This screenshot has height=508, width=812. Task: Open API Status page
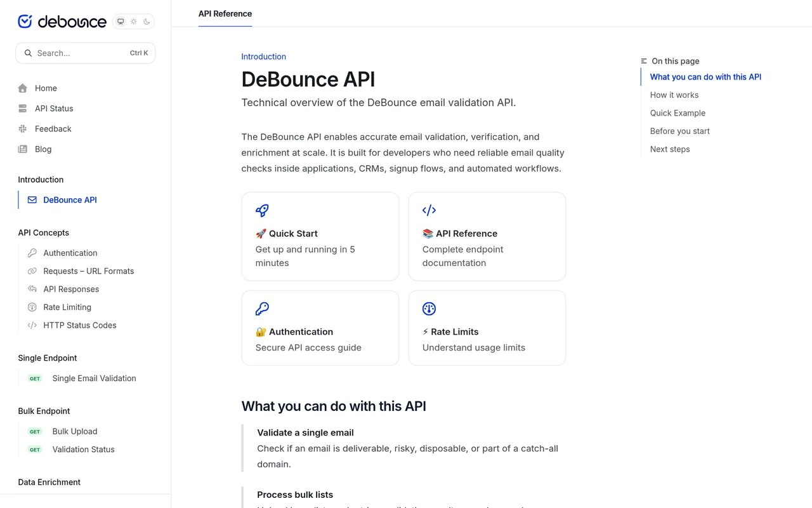pyautogui.click(x=54, y=109)
